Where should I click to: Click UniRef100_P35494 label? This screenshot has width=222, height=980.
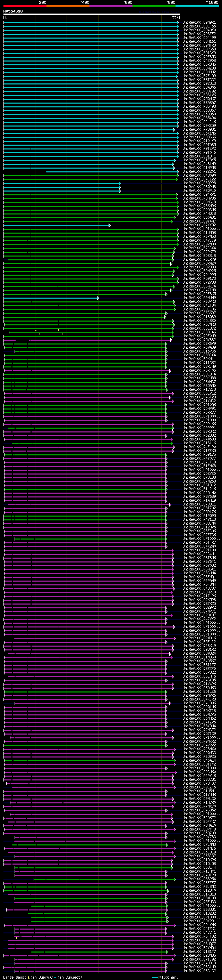(199, 118)
